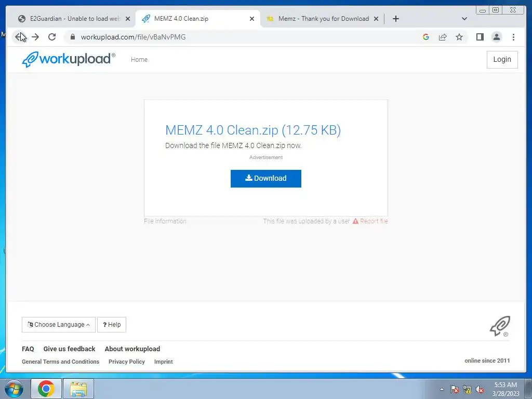Image resolution: width=532 pixels, height=399 pixels.
Task: Close the E2Guardian tab
Action: [x=128, y=19]
